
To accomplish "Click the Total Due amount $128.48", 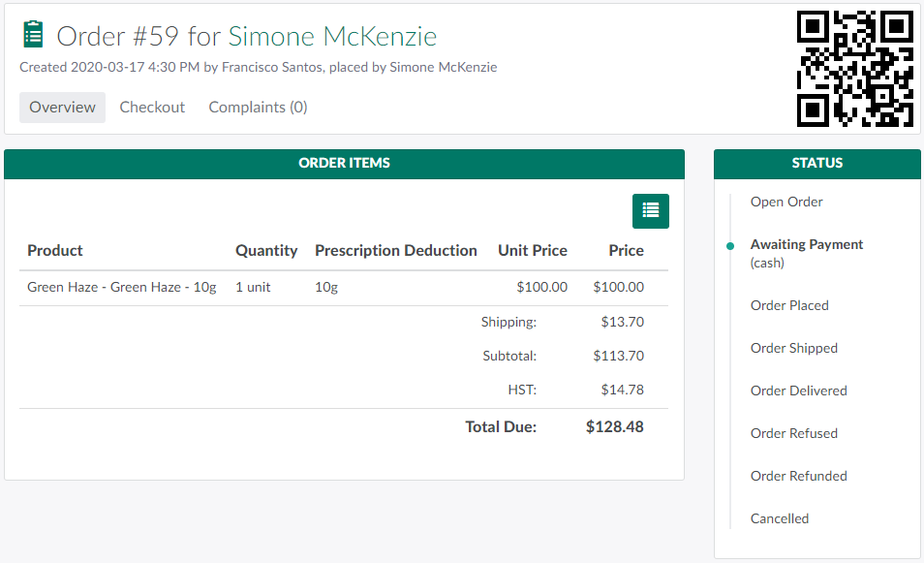I will [x=614, y=426].
